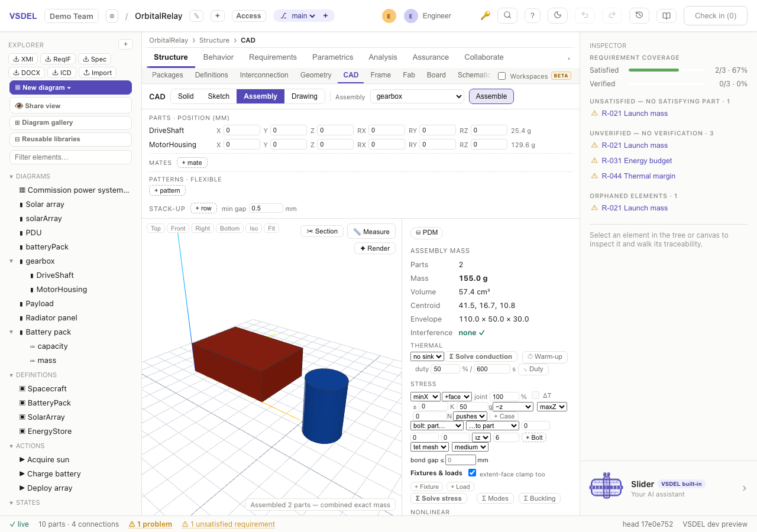Click the ICD import button
The image size is (757, 532).
click(x=62, y=73)
